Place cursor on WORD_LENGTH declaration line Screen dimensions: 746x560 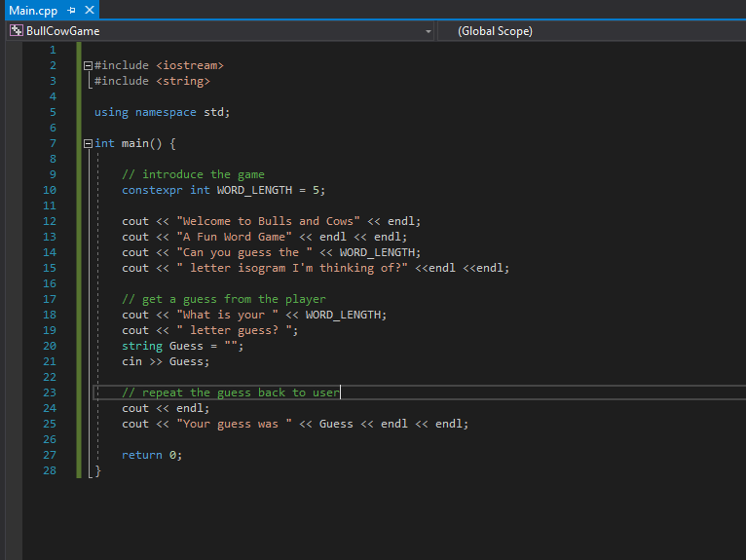pyautogui.click(x=224, y=190)
